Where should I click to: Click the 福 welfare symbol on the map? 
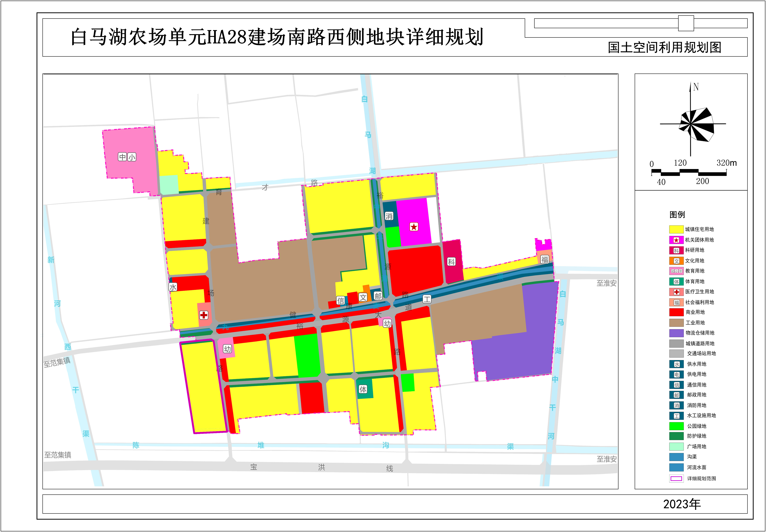point(545,260)
